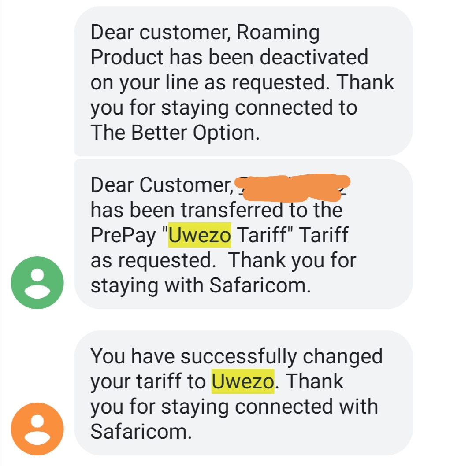Click the word PrePay in second message

click(123, 236)
